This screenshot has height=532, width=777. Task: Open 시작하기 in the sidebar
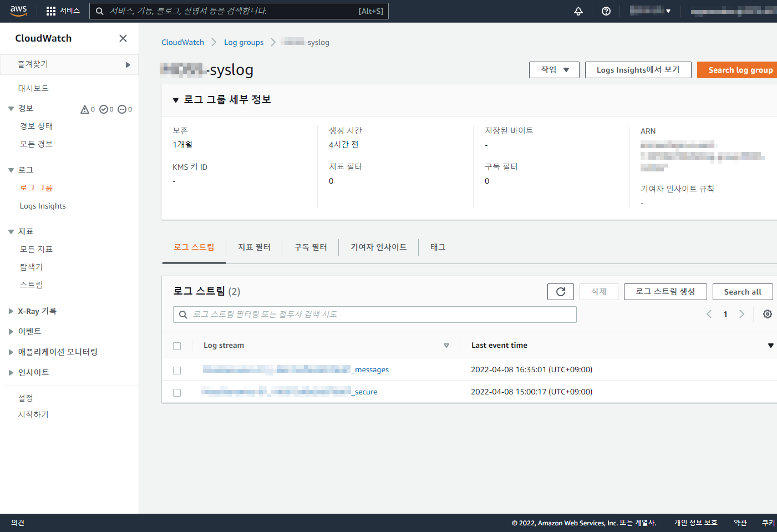pyautogui.click(x=33, y=414)
